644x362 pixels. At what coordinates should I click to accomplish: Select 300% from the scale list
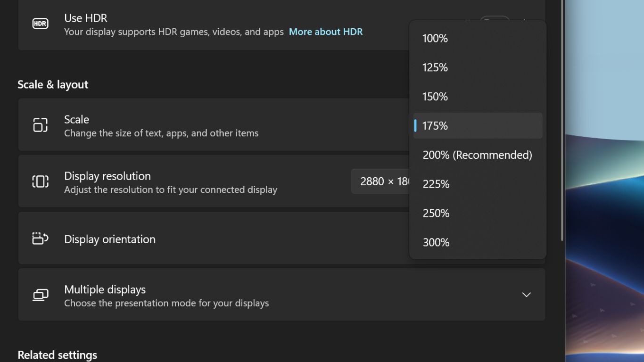436,243
